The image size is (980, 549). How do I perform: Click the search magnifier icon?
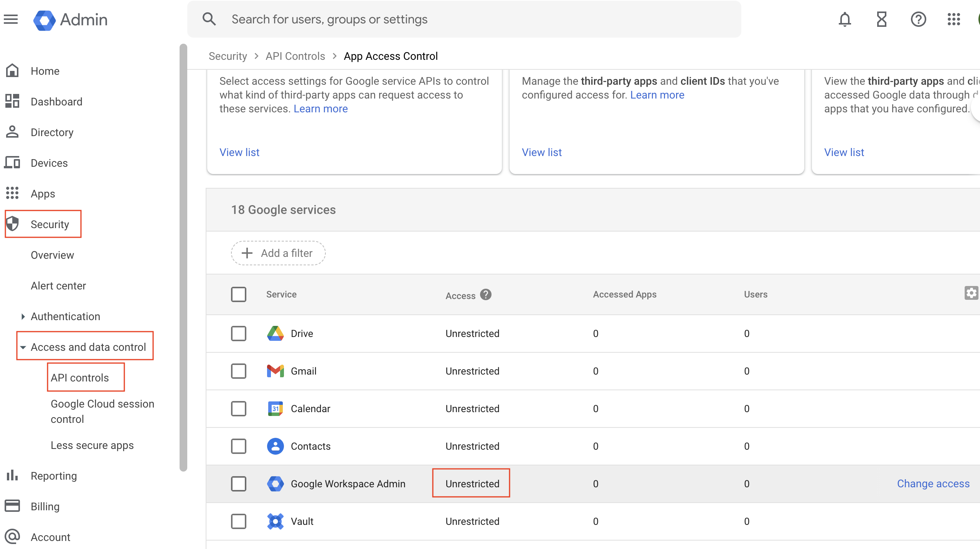(x=209, y=19)
